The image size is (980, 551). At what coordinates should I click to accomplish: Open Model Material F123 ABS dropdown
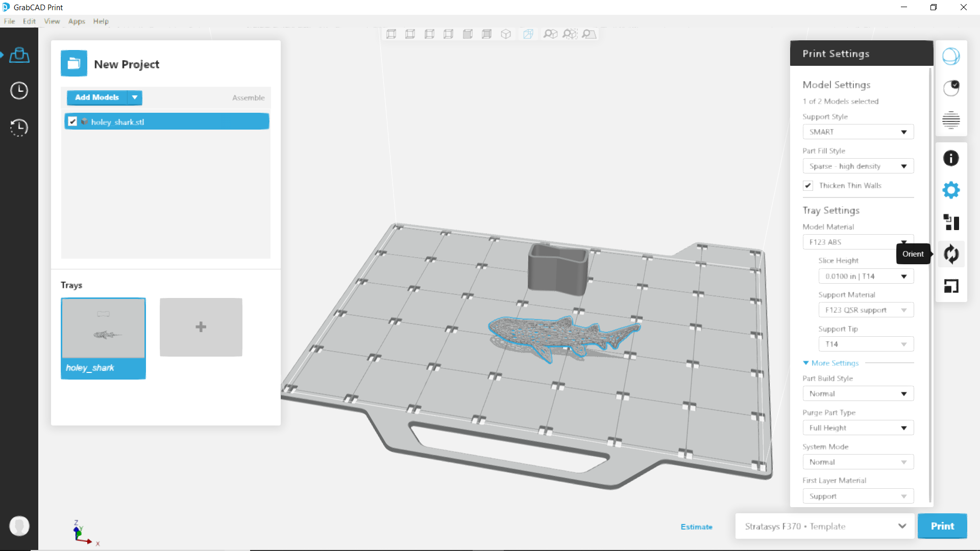(x=858, y=242)
